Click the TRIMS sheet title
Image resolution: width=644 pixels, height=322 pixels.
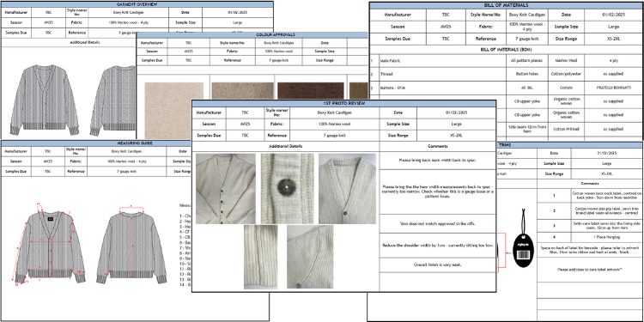click(504, 145)
